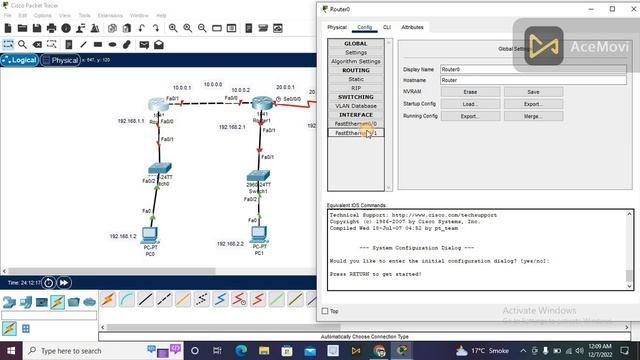The image size is (640, 360).
Task: Click Router0 device on the workspace
Action: tap(158, 104)
